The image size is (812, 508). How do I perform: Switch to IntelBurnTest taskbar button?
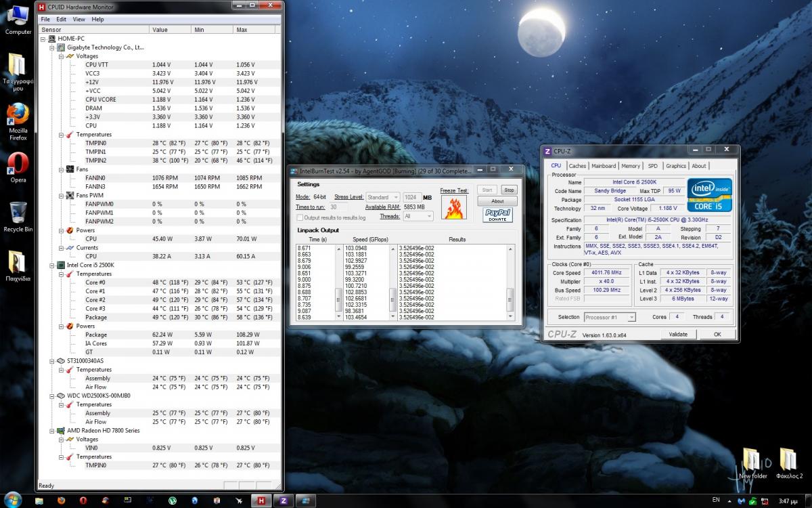(307, 501)
